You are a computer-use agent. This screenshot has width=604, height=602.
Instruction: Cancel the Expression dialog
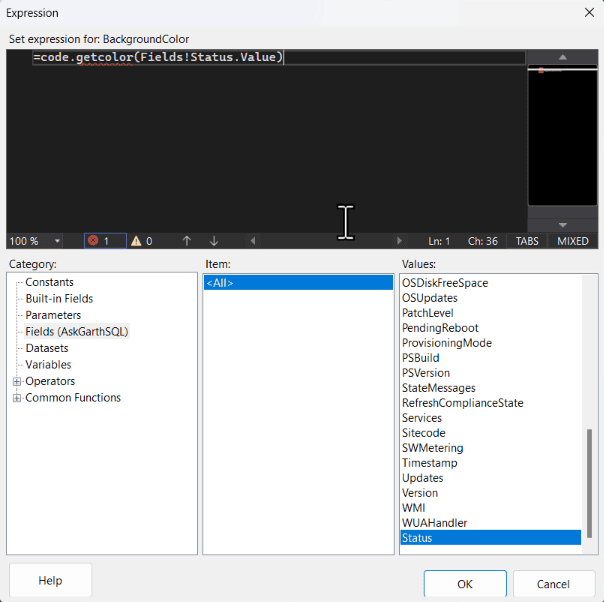(553, 584)
